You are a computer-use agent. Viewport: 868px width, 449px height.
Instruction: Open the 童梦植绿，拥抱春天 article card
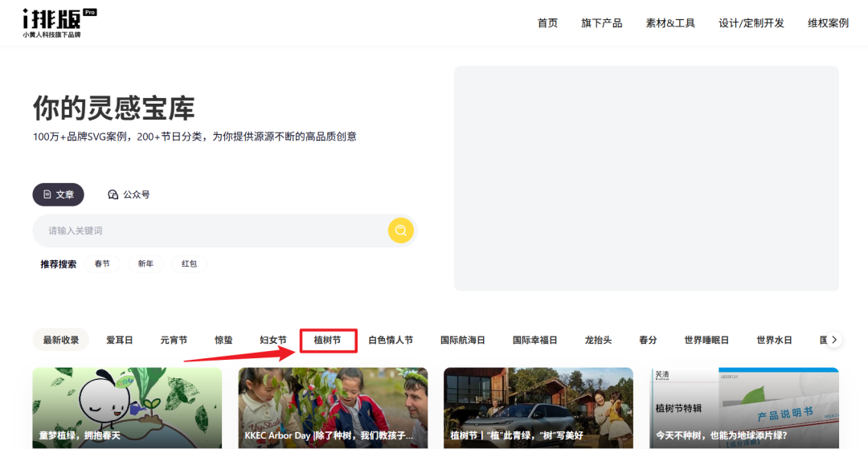[127, 408]
